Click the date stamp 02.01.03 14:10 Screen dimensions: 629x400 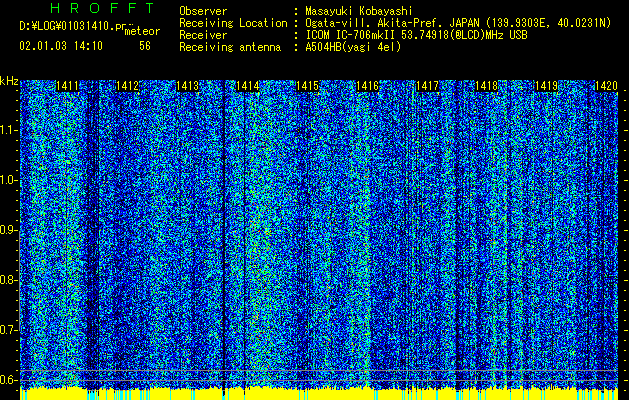click(61, 46)
